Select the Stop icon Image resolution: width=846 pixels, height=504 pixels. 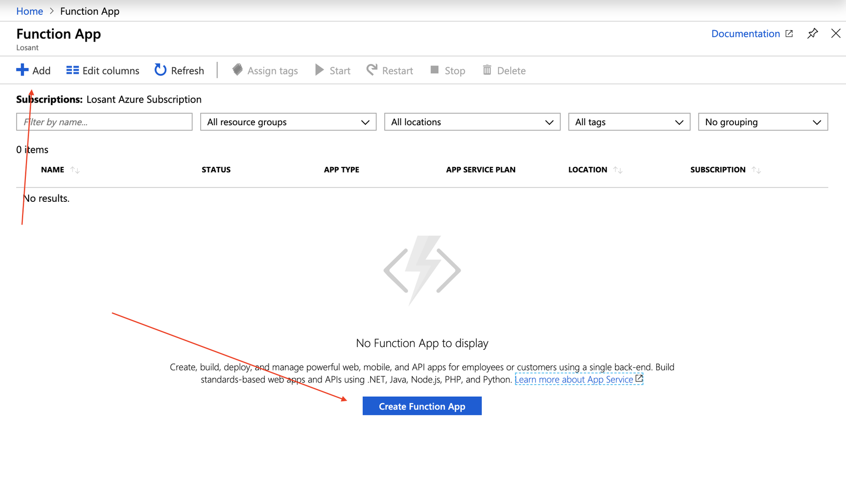click(x=435, y=70)
